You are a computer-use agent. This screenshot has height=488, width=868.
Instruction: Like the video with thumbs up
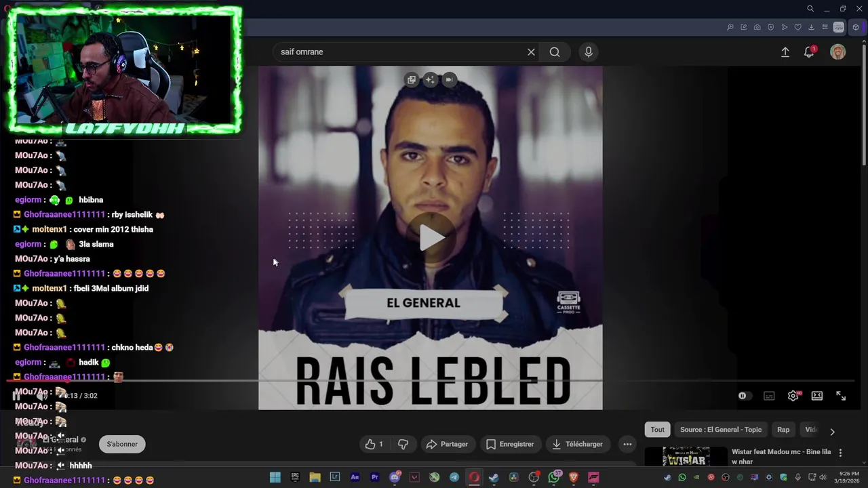pyautogui.click(x=374, y=445)
